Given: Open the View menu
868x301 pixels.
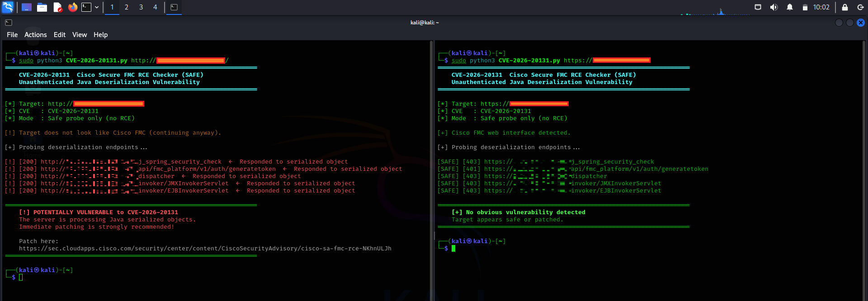Looking at the screenshot, I should [80, 35].
